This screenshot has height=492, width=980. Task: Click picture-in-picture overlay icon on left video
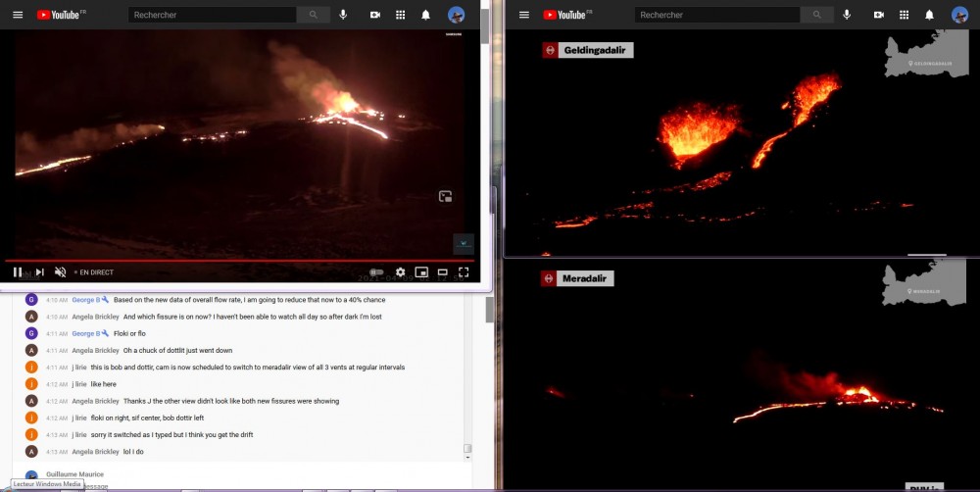(x=445, y=197)
